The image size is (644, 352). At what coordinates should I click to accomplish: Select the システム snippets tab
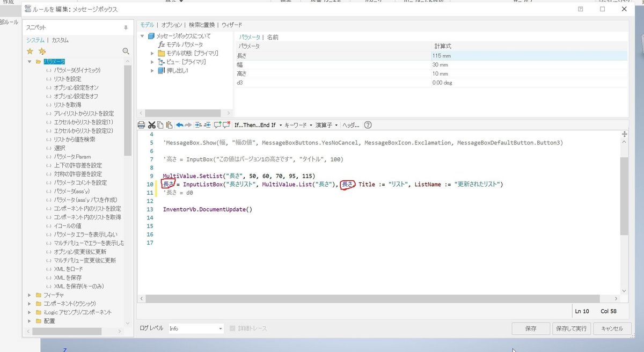35,40
